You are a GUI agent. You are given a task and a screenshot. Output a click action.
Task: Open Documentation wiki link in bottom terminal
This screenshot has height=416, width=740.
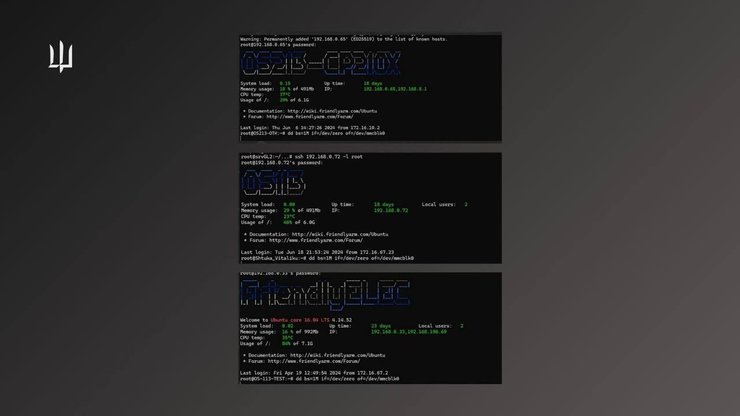[x=337, y=356]
